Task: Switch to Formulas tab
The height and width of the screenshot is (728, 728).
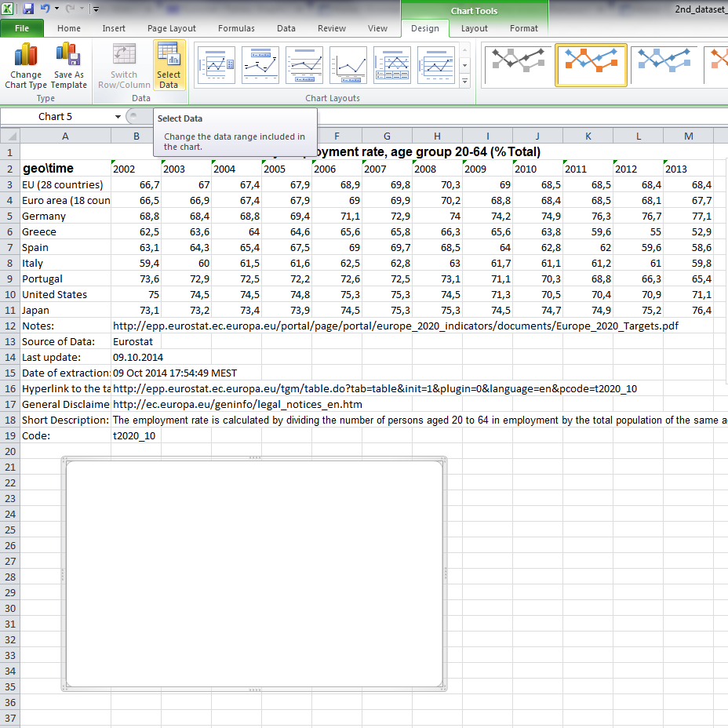Action: click(x=236, y=28)
